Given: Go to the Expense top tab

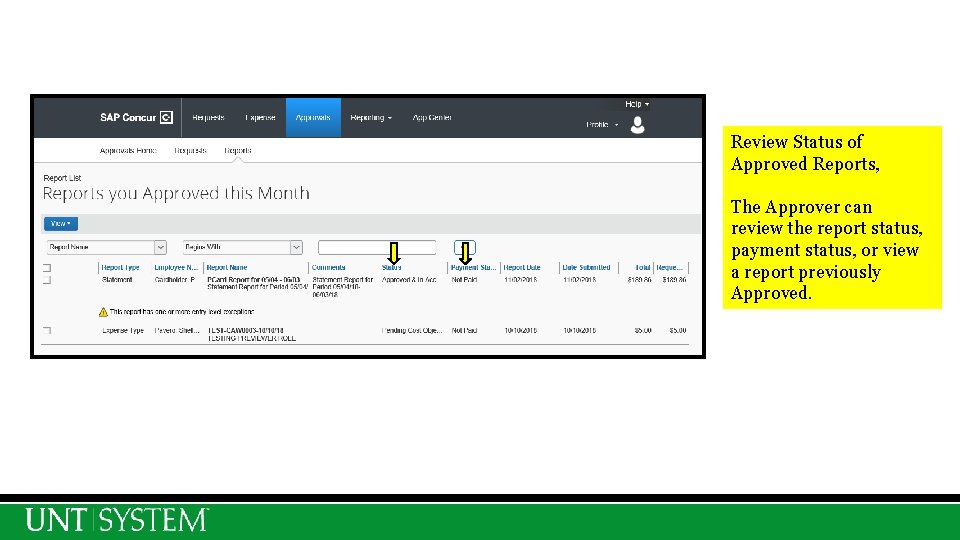Looking at the screenshot, I should (x=260, y=118).
